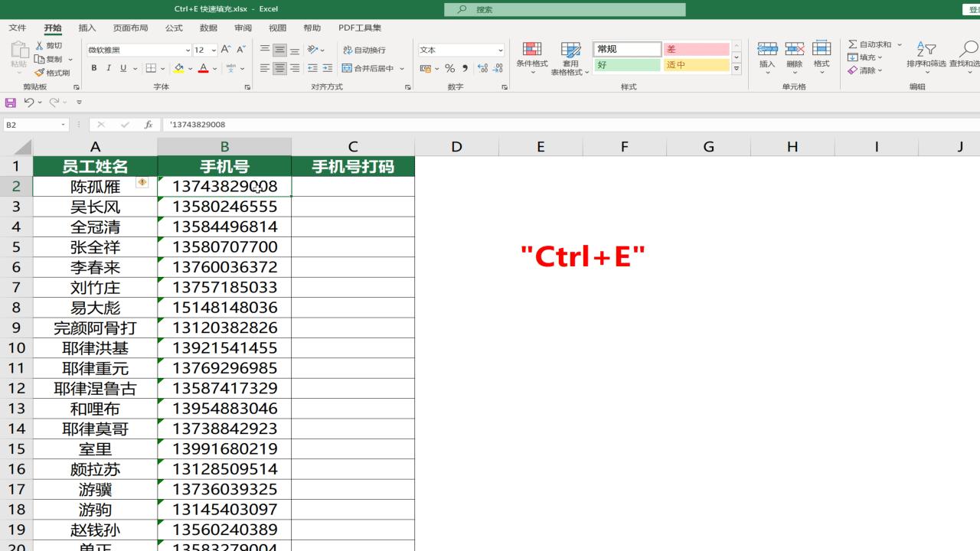Click the Save icon in quick access toolbar

10,102
